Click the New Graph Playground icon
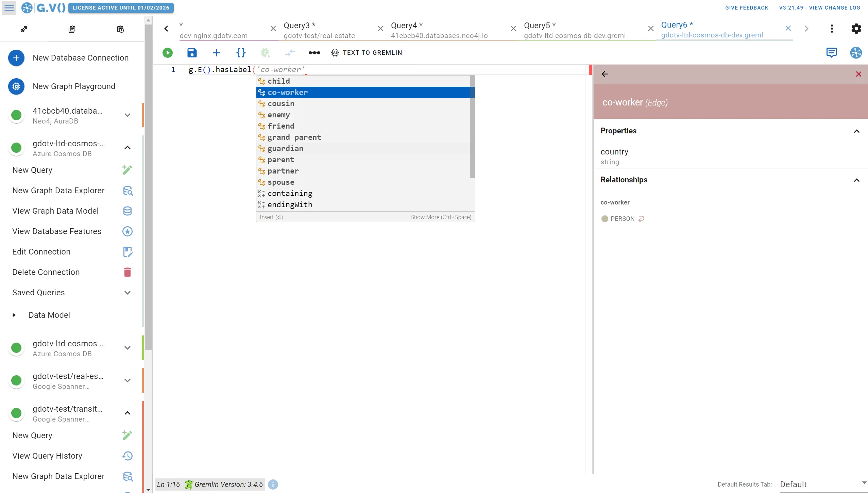 (x=16, y=86)
